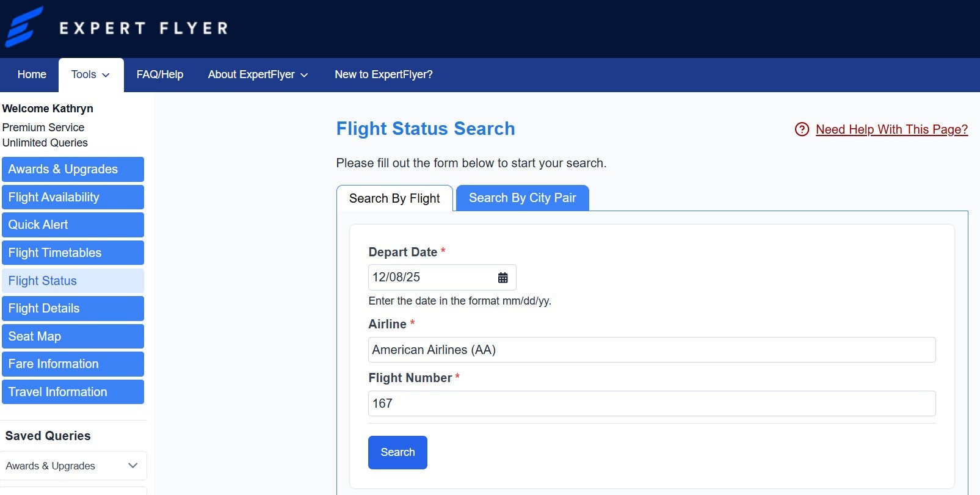Open Travel Information

pos(73,392)
